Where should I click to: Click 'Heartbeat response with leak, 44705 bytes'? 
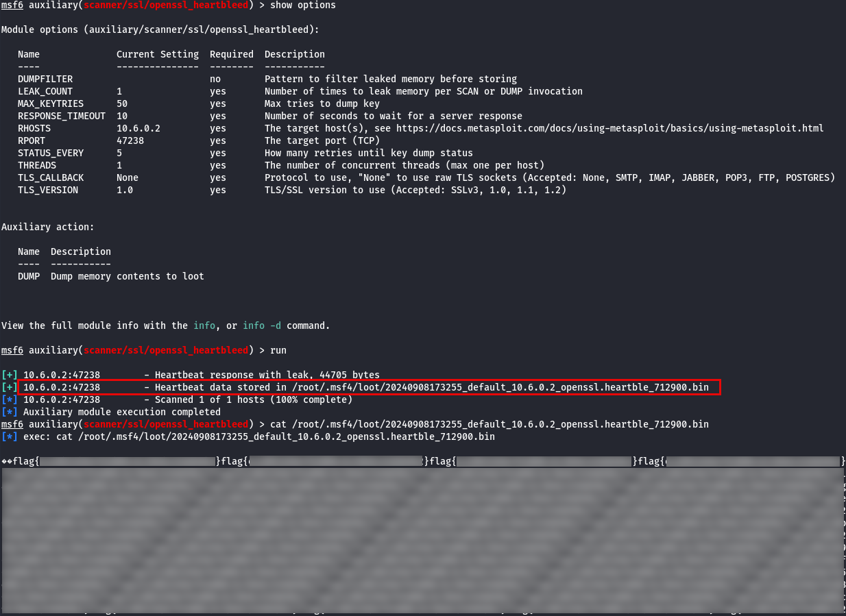pos(267,375)
